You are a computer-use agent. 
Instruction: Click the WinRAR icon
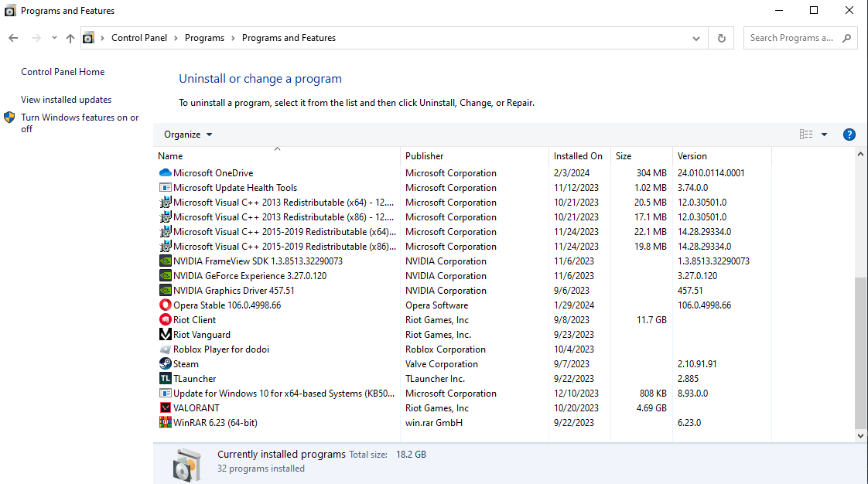pos(165,423)
